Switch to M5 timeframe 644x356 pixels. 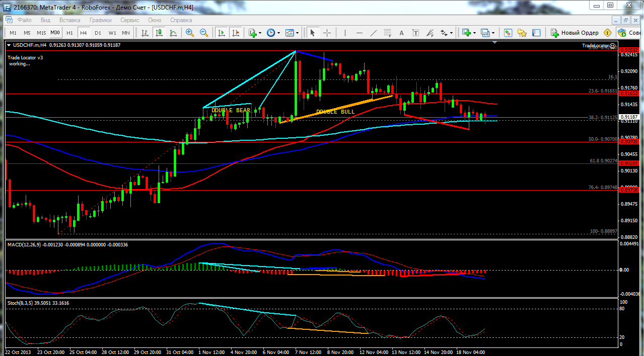27,33
